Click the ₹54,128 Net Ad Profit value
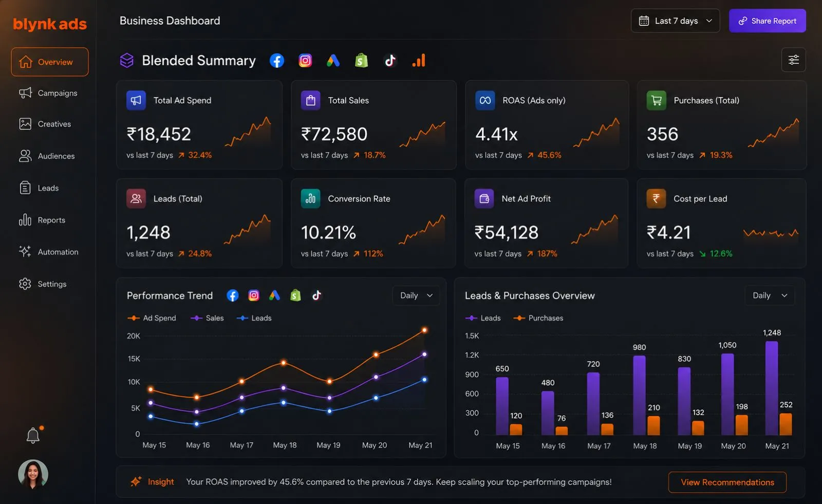The width and height of the screenshot is (822, 504). (x=506, y=233)
